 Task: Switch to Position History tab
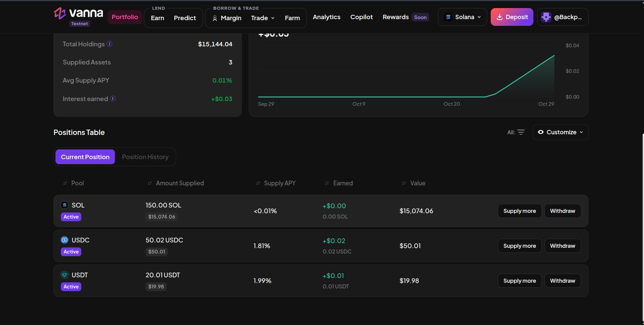pos(145,157)
